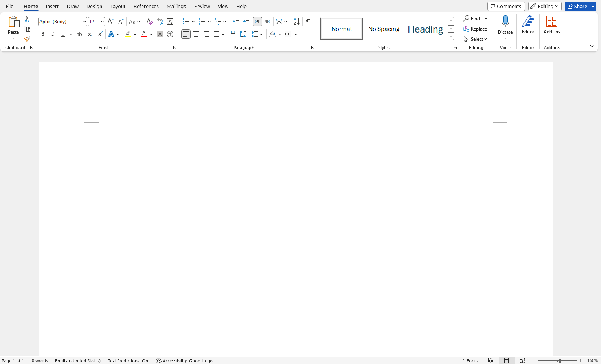Image resolution: width=601 pixels, height=364 pixels.
Task: Switch to the Insert ribbon tab
Action: pos(52,6)
